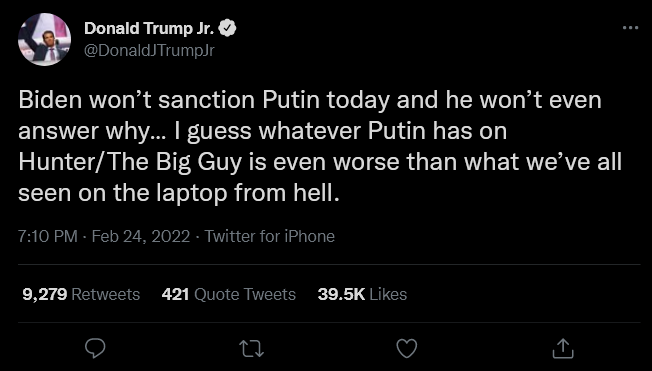Click the 421 quote count number

click(175, 294)
